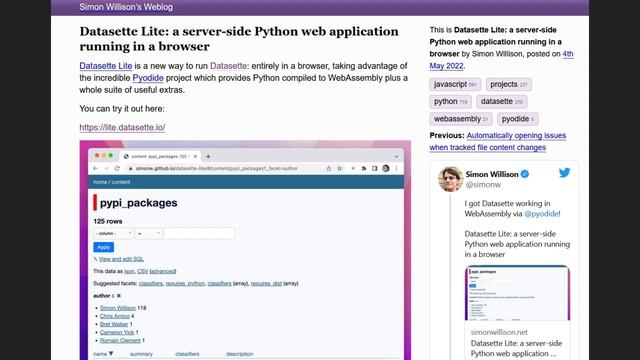Open https://lite.datasette.io/ link
This screenshot has height=360, width=640.
point(122,127)
